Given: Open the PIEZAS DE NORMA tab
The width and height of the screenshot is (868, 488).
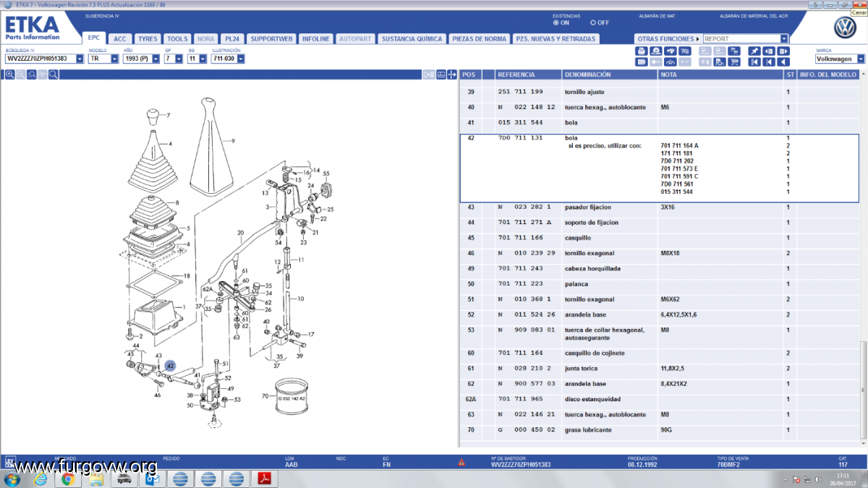Looking at the screenshot, I should pyautogui.click(x=479, y=38).
